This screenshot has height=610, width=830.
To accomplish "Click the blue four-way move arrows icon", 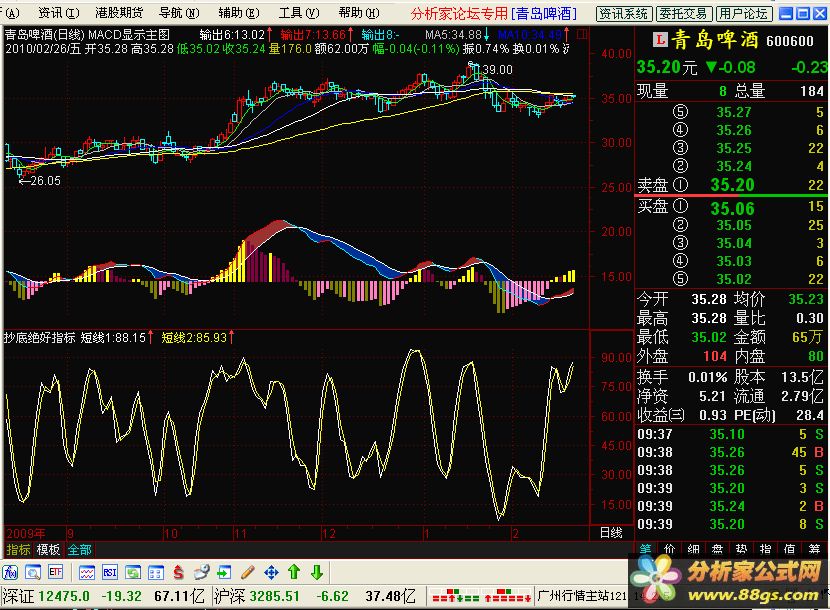I will click(x=271, y=572).
